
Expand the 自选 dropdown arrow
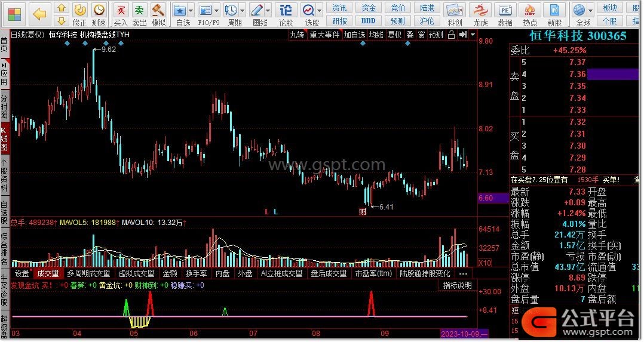191,11
